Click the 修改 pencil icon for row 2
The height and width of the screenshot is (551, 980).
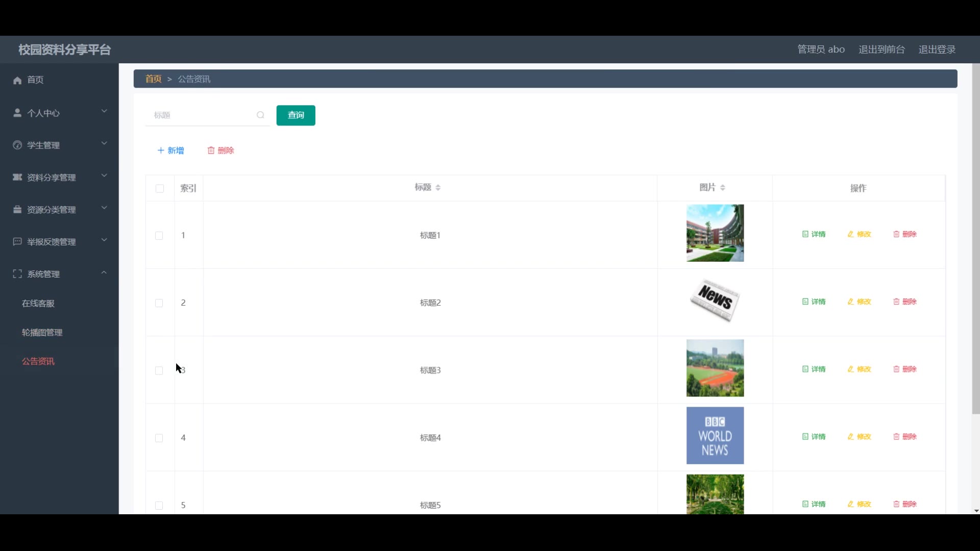click(x=850, y=302)
